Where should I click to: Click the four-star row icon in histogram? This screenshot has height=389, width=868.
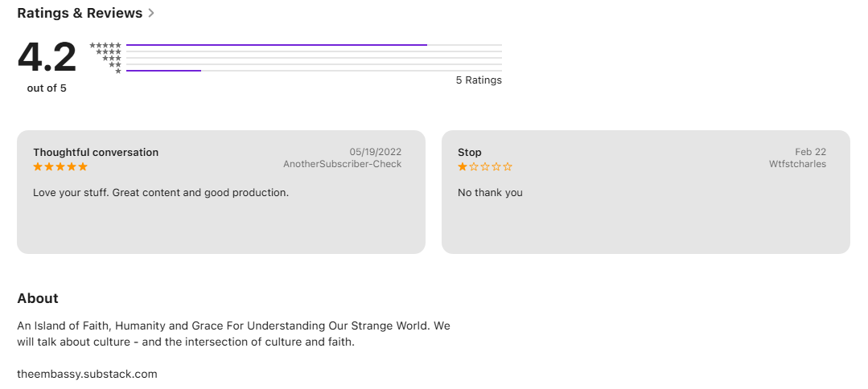[x=109, y=51]
